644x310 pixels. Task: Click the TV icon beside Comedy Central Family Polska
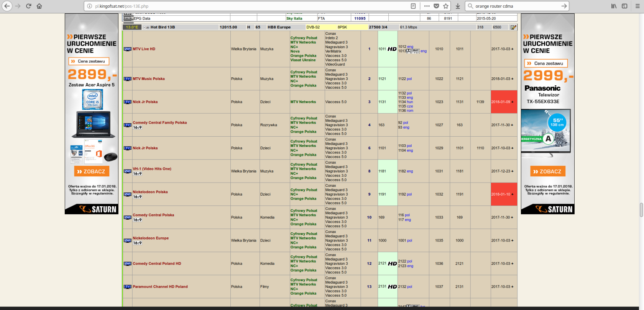point(128,125)
